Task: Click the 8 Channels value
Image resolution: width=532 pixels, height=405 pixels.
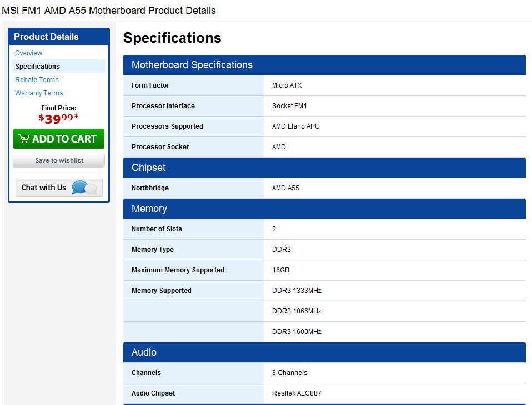Action: pos(290,373)
